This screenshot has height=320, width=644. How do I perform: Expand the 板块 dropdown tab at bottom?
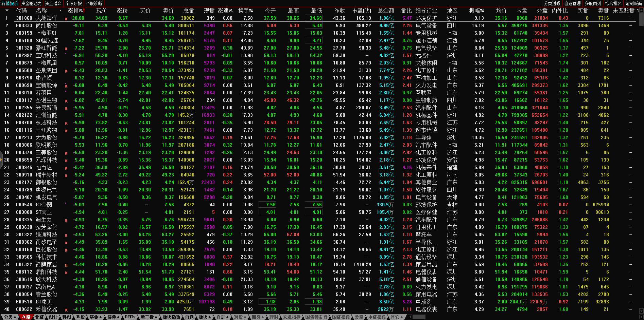coord(205,317)
